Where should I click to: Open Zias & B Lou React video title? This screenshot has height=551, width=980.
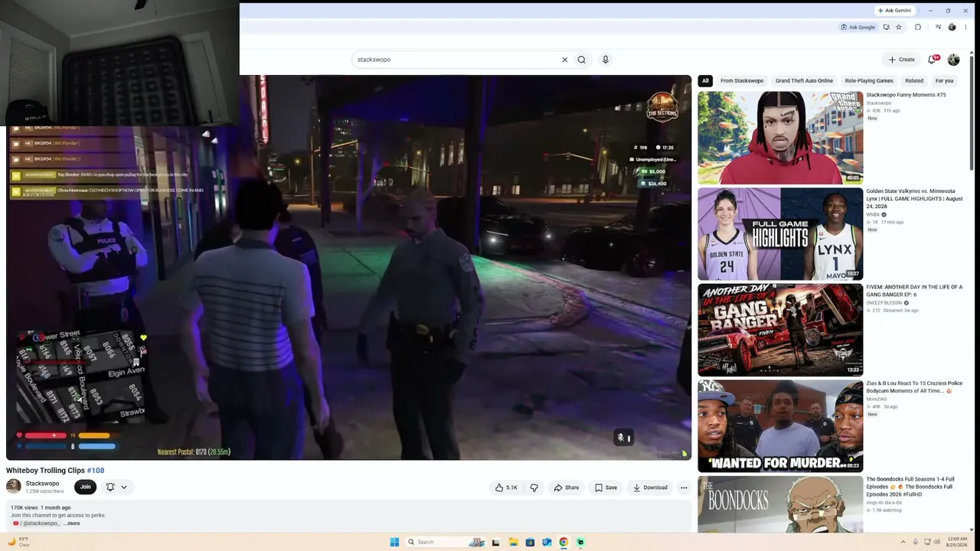(x=914, y=386)
